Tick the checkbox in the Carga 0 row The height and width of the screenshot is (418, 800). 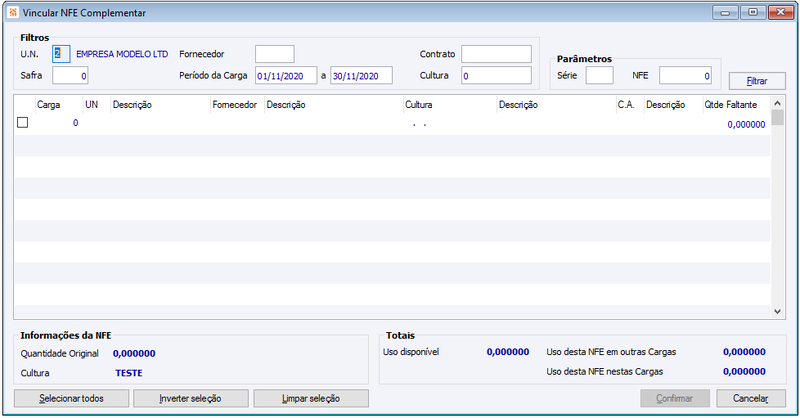22,122
